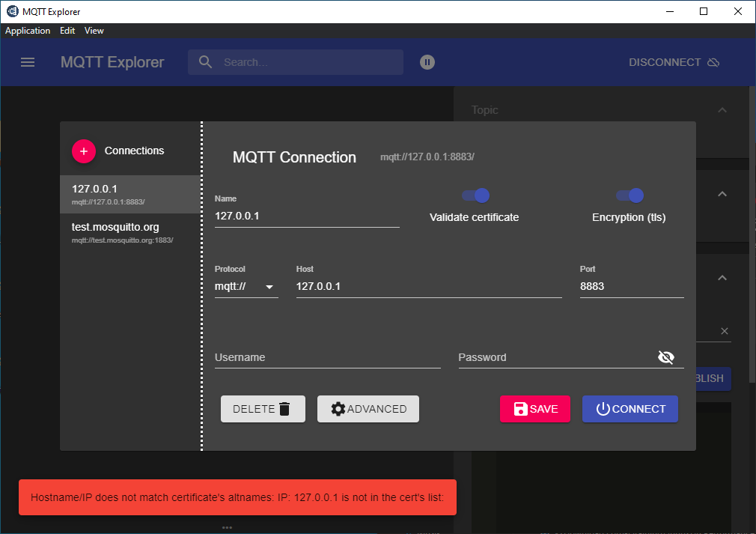Select the test.mosquitto.org connection entry
Image resolution: width=756 pixels, height=534 pixels.
pyautogui.click(x=130, y=232)
